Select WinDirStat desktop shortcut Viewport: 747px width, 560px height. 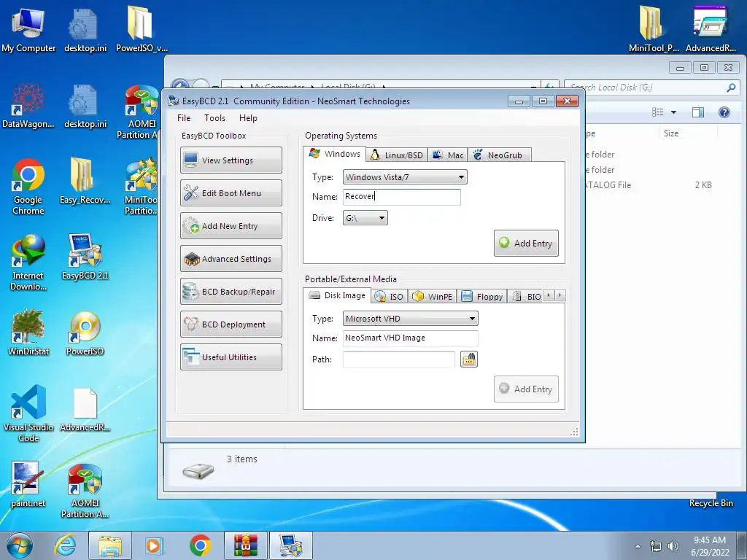[28, 332]
